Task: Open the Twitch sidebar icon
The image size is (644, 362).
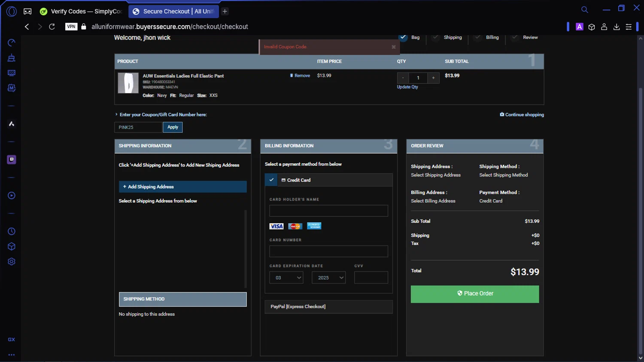Action: 12,159
